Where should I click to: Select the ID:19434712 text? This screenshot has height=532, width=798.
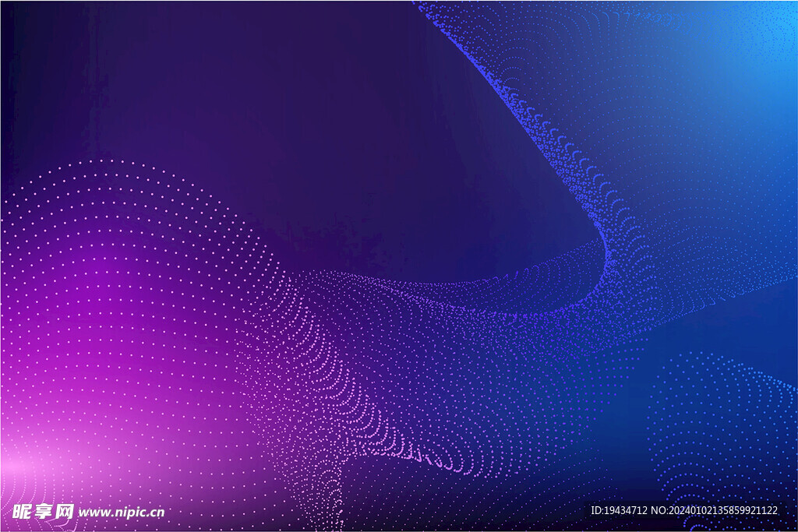(x=619, y=511)
